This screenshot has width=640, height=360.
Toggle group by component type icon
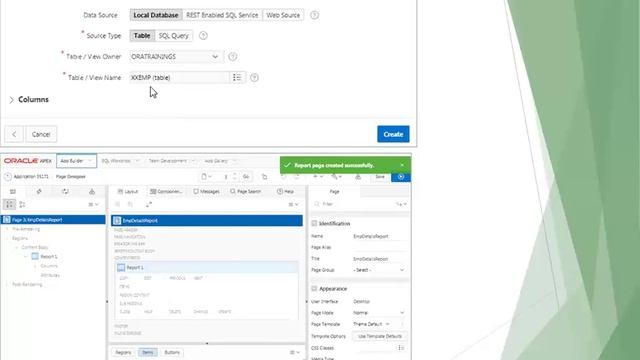[22, 204]
